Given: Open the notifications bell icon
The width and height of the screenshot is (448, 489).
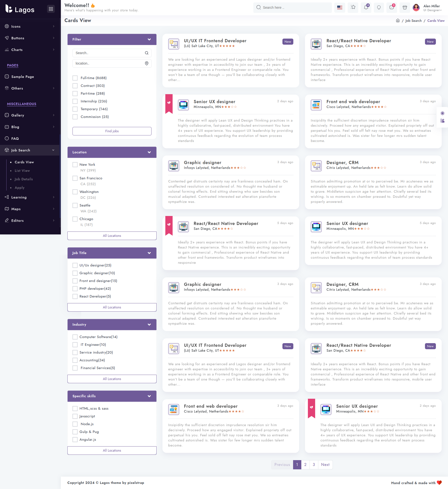Looking at the screenshot, I should point(366,8).
